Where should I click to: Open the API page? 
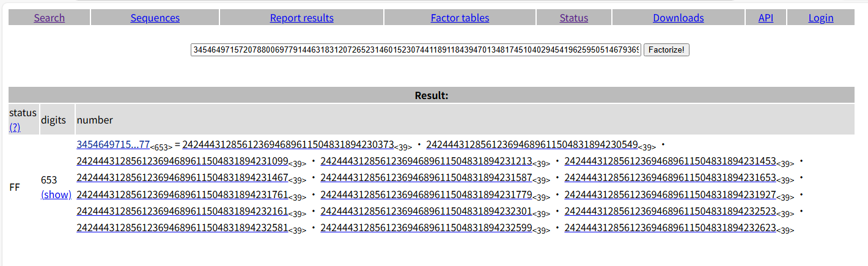(x=766, y=18)
